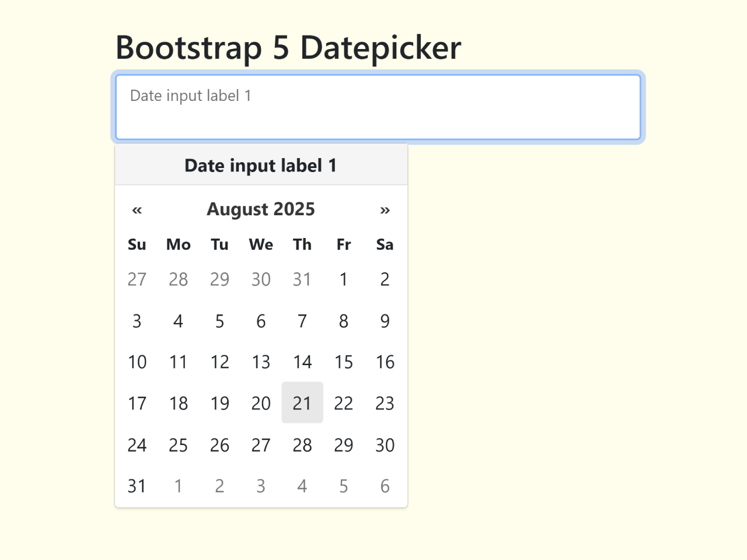Viewport: 747px width, 560px height.
Task: Choose August 29 near bottom
Action: (343, 444)
